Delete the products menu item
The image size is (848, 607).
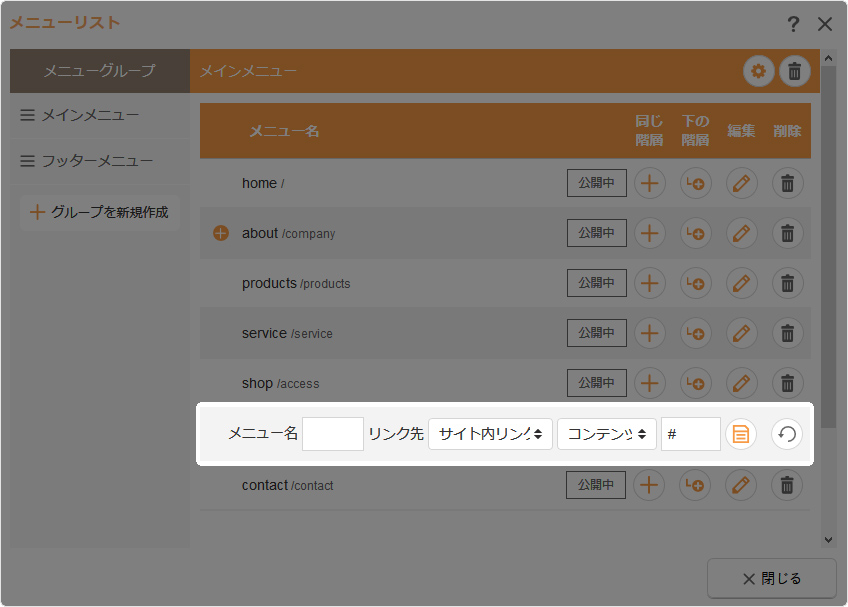(x=787, y=283)
